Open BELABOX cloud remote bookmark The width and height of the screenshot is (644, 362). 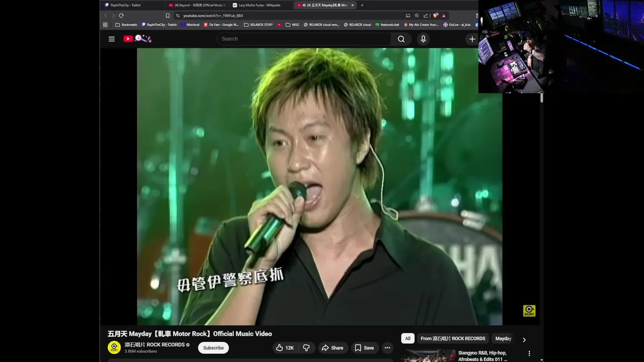tap(321, 25)
